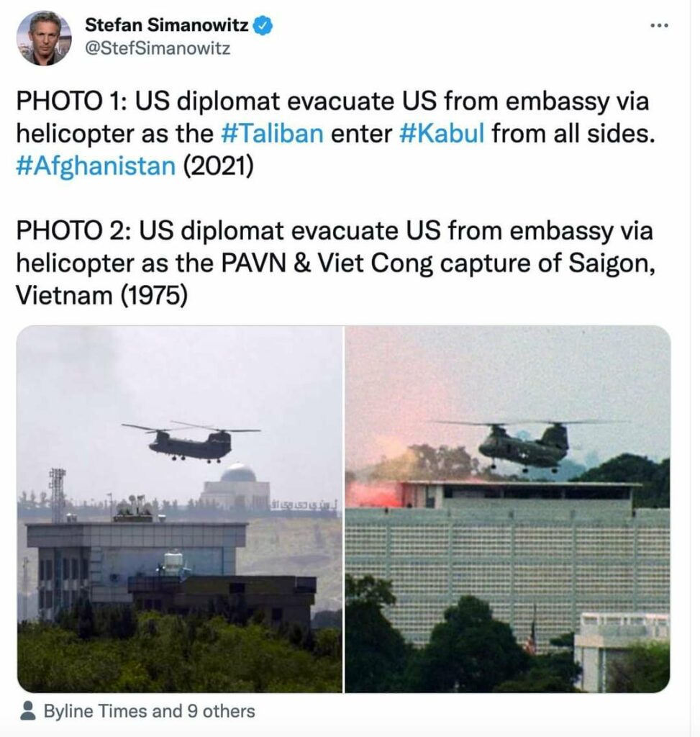Click the @StefSimanowitz handle
Viewport: 700px width, 737px height.
158,48
